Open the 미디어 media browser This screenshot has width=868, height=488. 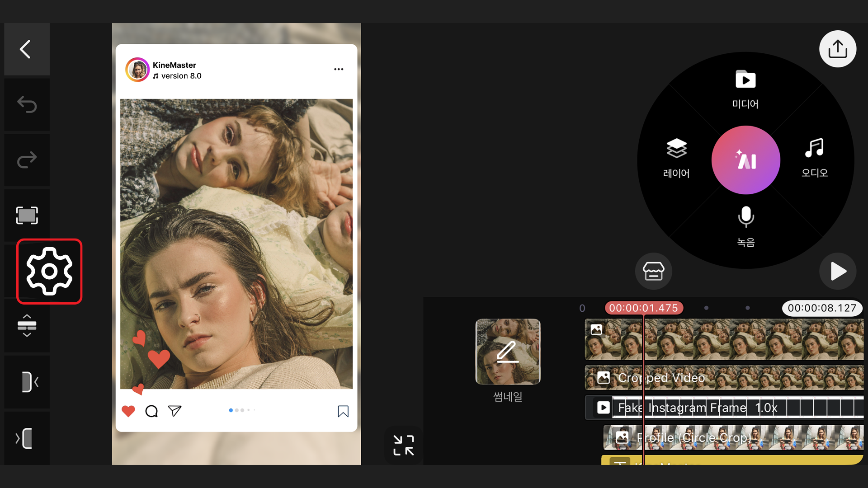point(745,89)
